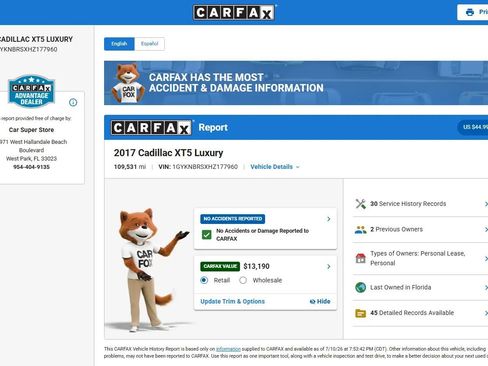
Task: Follow the information link in the disclaimer
Action: click(228, 349)
